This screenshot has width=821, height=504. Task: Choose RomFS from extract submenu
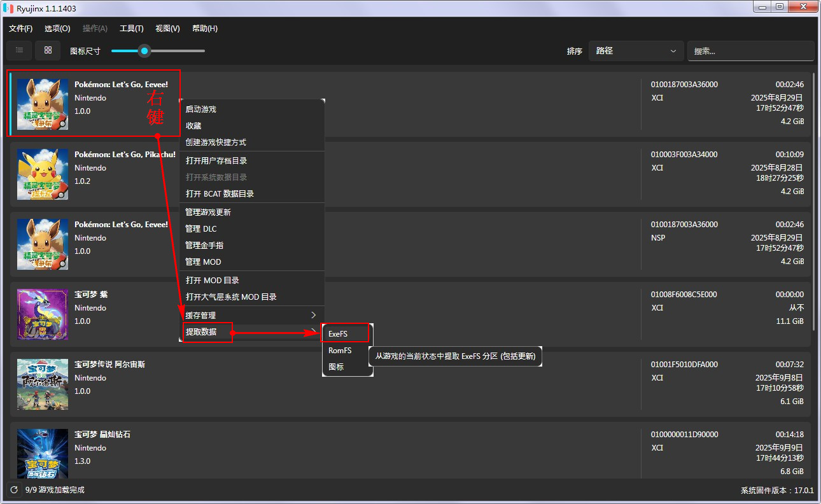click(x=340, y=351)
